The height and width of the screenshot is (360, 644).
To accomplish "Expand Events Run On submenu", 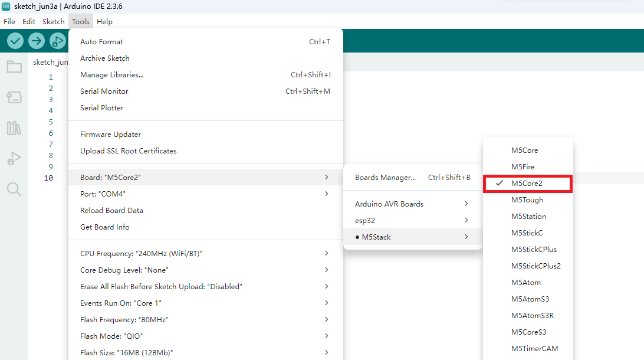I will click(x=205, y=303).
